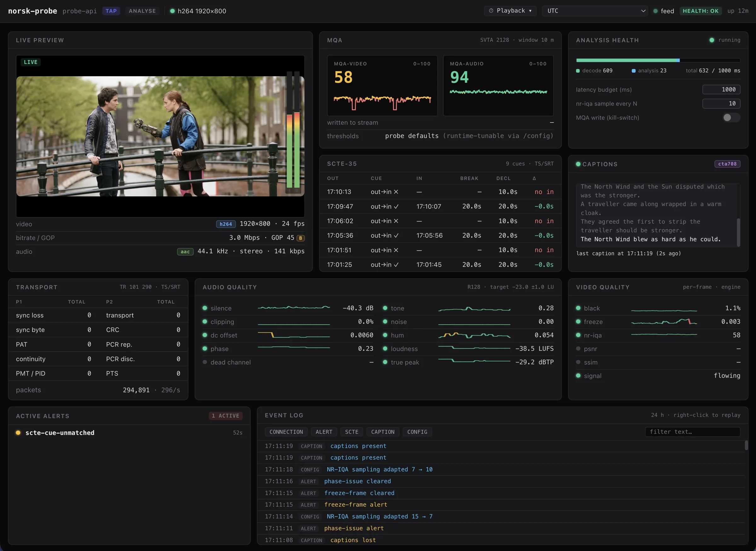Click the dead channel grey indicator dot

(x=205, y=362)
